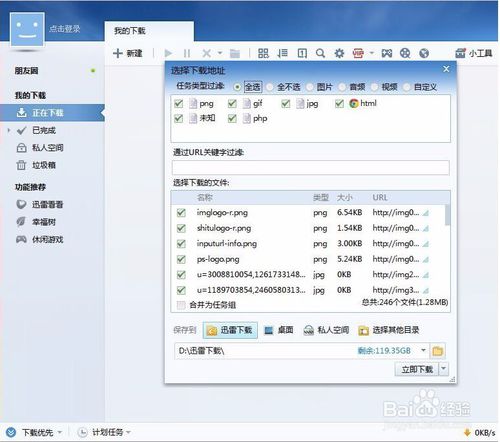Click 点击登录 login link

65,29
